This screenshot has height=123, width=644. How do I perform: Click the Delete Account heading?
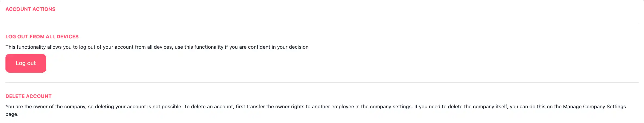pyautogui.click(x=29, y=96)
